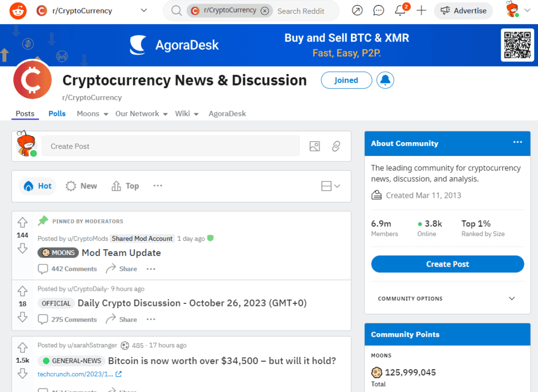This screenshot has height=392, width=538.
Task: Click the Shared Mod Account flair
Action: point(142,238)
